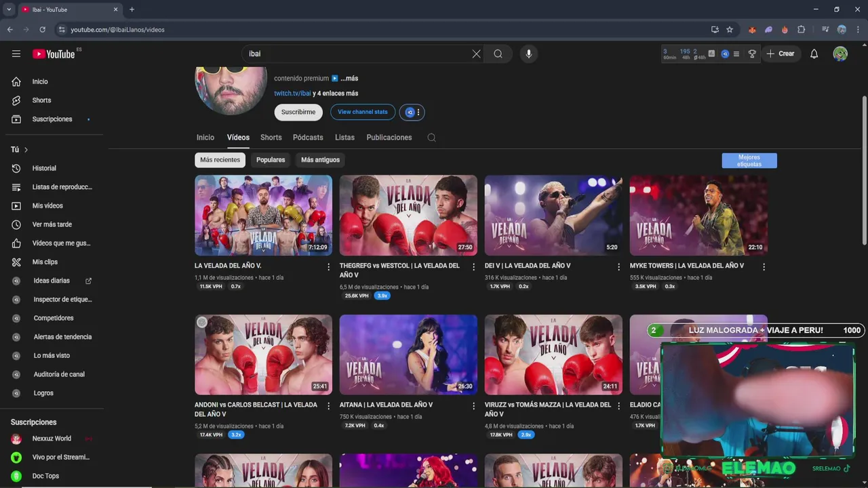Open the account avatar menu
The image size is (868, 488).
840,54
